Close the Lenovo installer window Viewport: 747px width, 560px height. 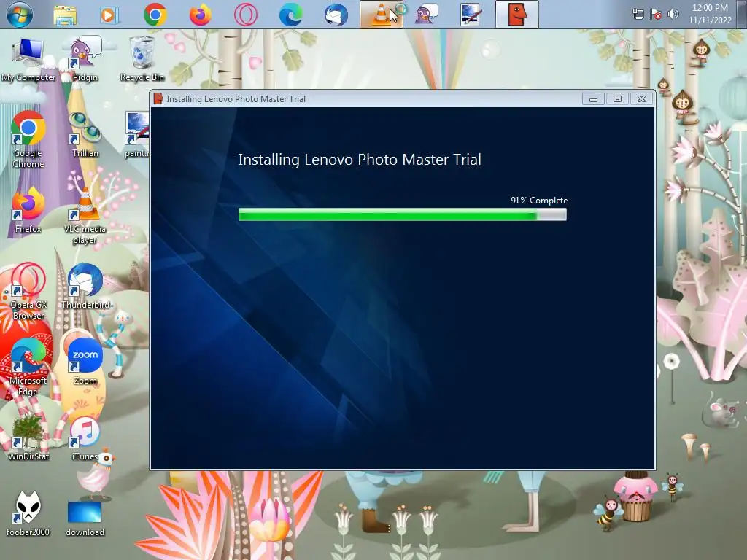(642, 99)
